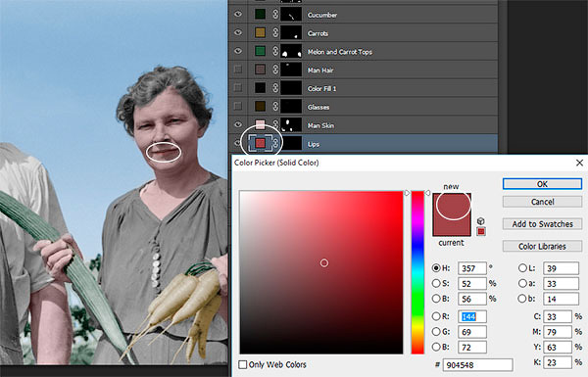Click the Cucumber layer color fill thumbnail
The image size is (588, 377).
(x=260, y=15)
